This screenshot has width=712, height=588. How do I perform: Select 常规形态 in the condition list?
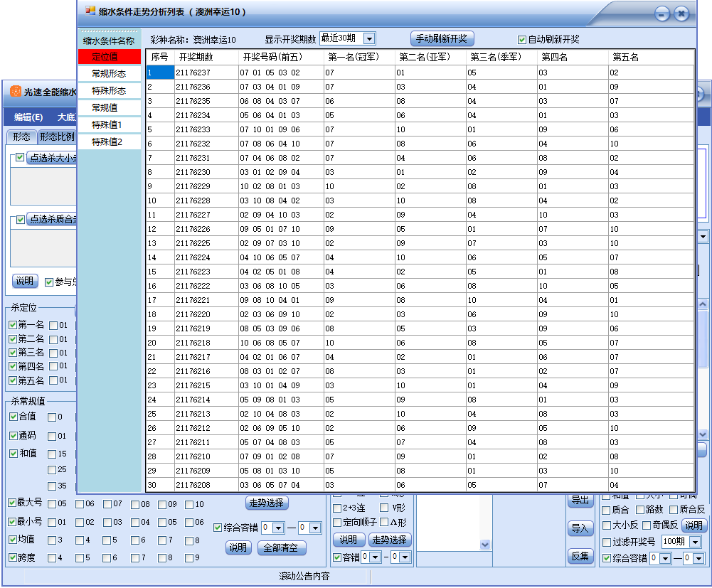coord(109,73)
